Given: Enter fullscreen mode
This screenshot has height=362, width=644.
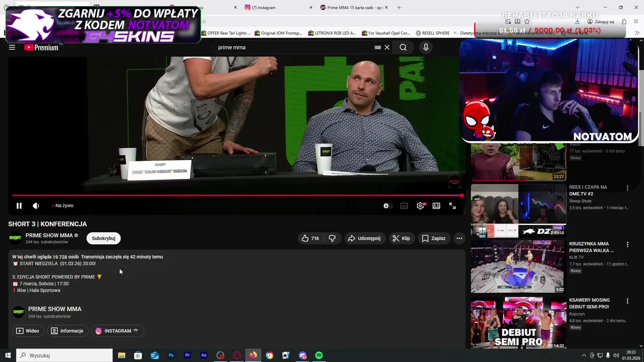Looking at the screenshot, I should (x=452, y=206).
